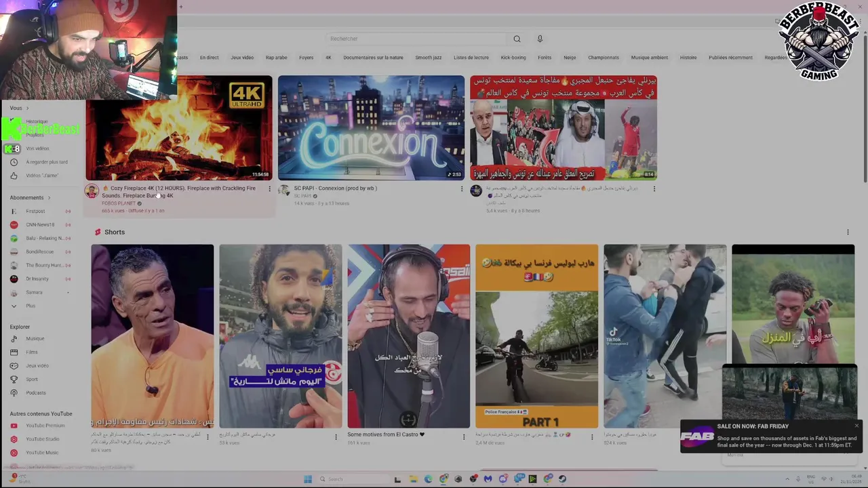
Task: Open the BondiRescue subscription avatar
Action: (14, 252)
